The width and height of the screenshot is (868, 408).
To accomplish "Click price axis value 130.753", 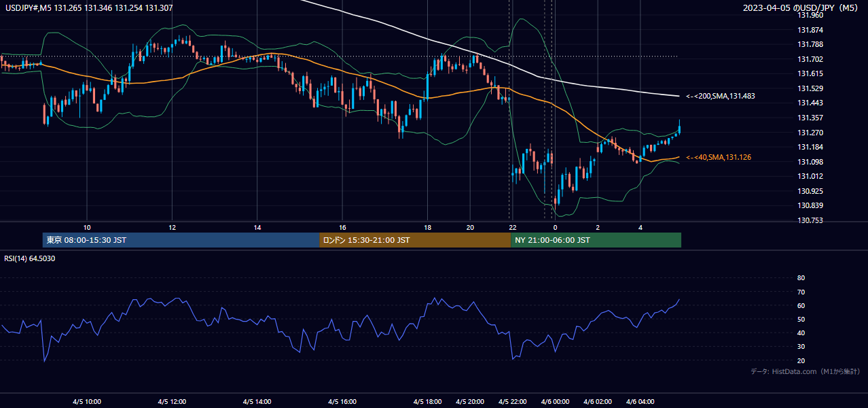I will 811,220.
